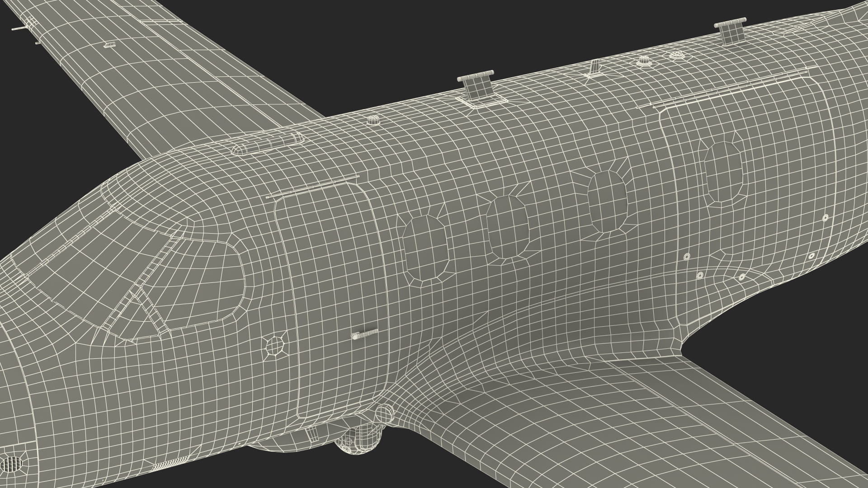The image size is (868, 488).
Task: Select the second passenger window
Action: tap(508, 227)
